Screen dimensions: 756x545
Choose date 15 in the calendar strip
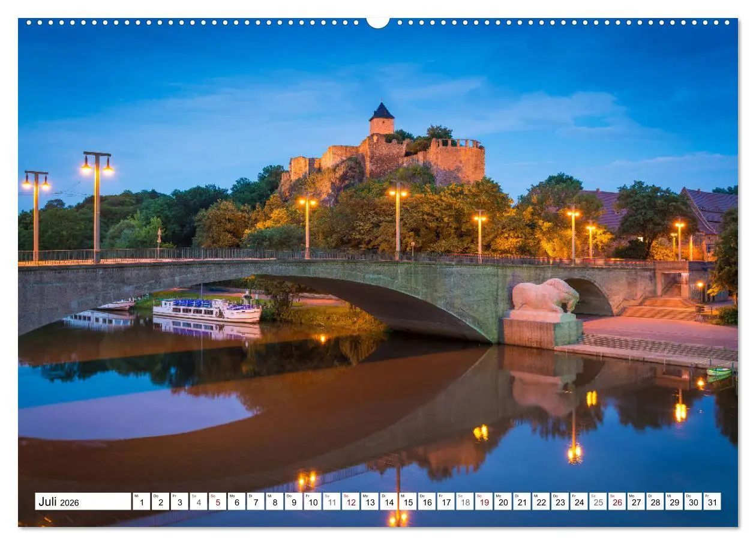point(407,502)
